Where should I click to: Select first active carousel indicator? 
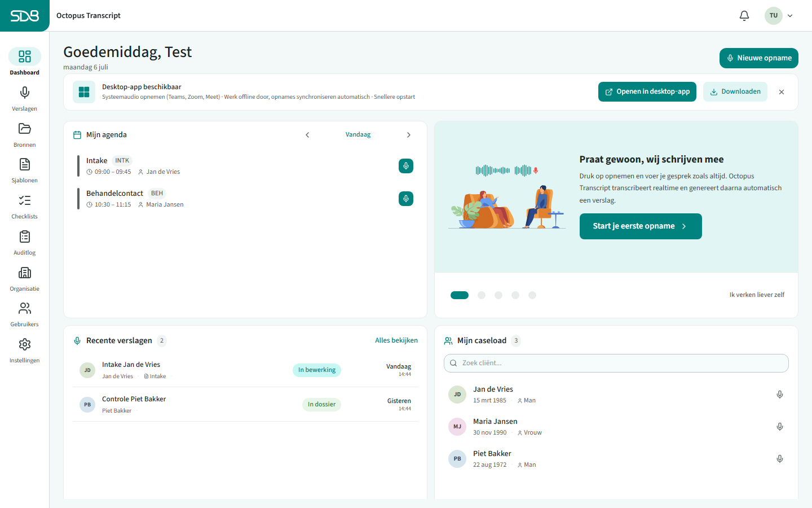point(460,295)
